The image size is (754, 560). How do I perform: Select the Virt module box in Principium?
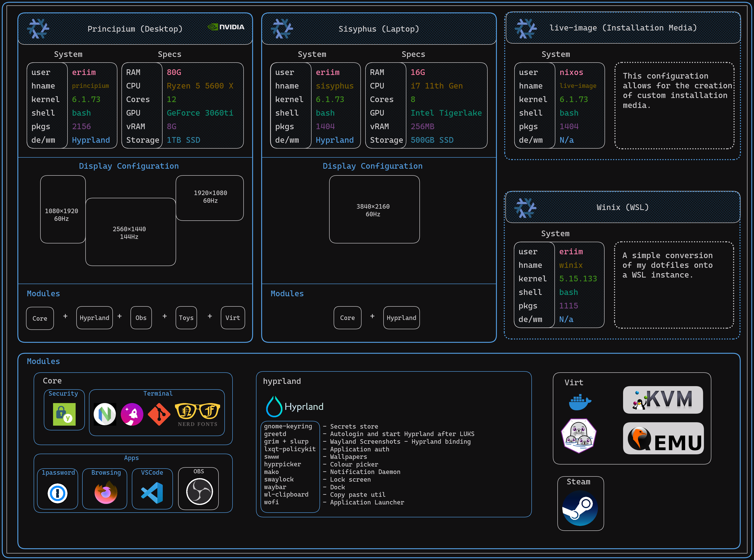pyautogui.click(x=233, y=318)
